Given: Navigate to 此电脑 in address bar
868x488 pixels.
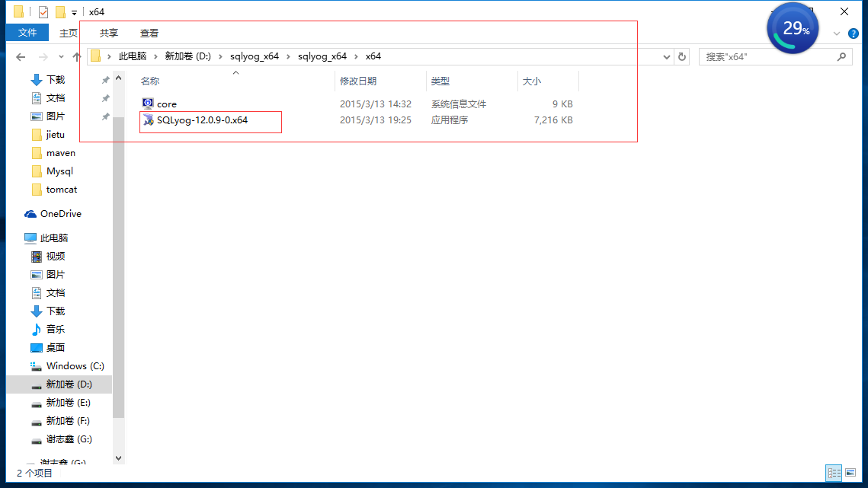Looking at the screenshot, I should pos(133,56).
